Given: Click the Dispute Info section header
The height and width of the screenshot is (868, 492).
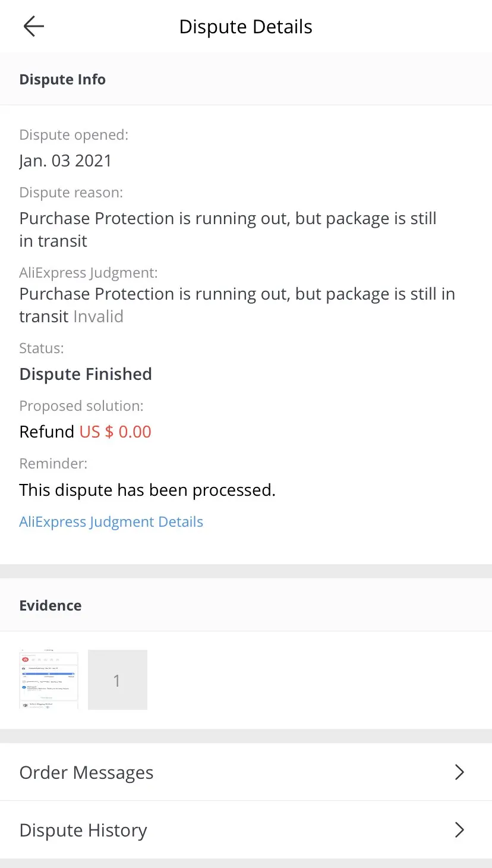Looking at the screenshot, I should (x=62, y=80).
